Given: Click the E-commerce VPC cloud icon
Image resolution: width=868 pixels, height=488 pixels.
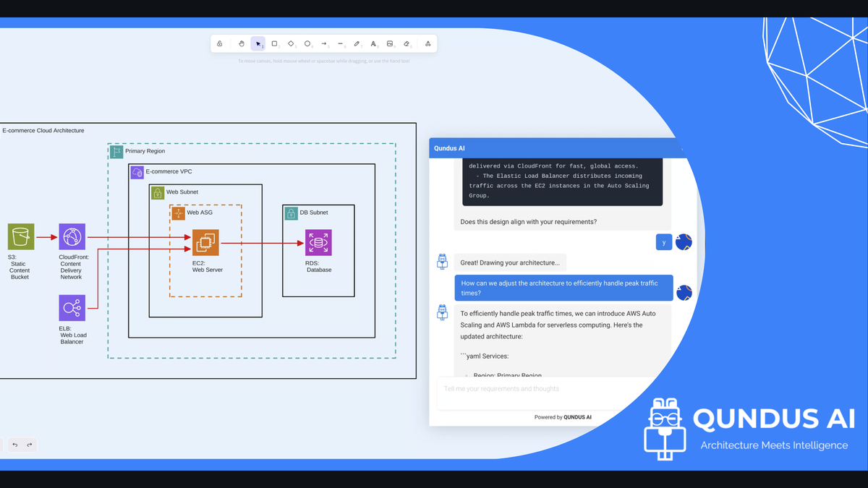Looking at the screenshot, I should [137, 172].
